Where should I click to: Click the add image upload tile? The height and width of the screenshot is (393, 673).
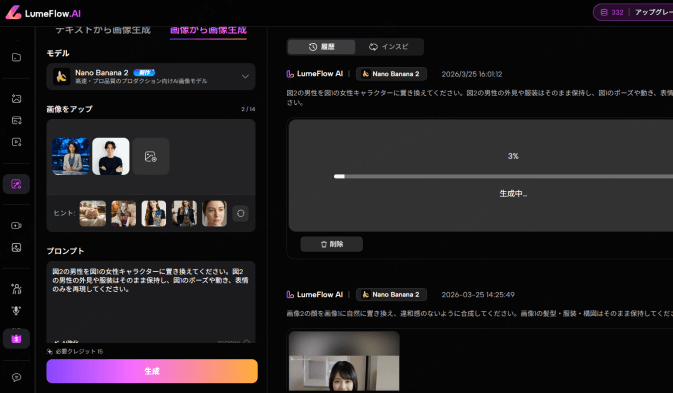click(x=151, y=156)
